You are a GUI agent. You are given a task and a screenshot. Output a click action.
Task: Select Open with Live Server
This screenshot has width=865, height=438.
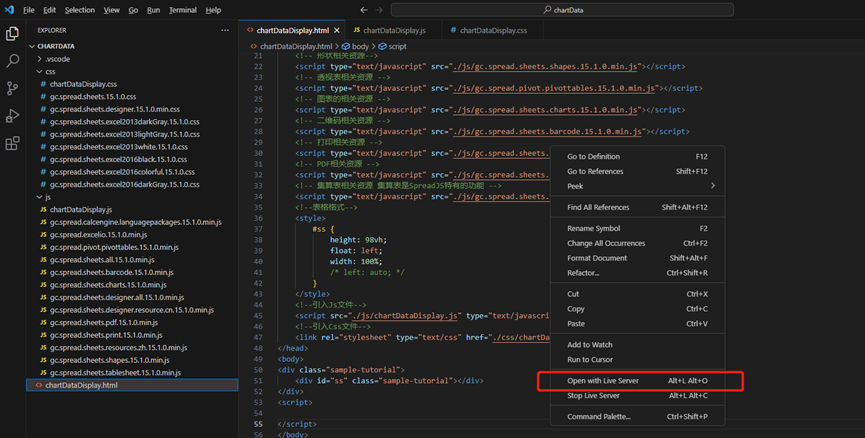[x=638, y=381]
